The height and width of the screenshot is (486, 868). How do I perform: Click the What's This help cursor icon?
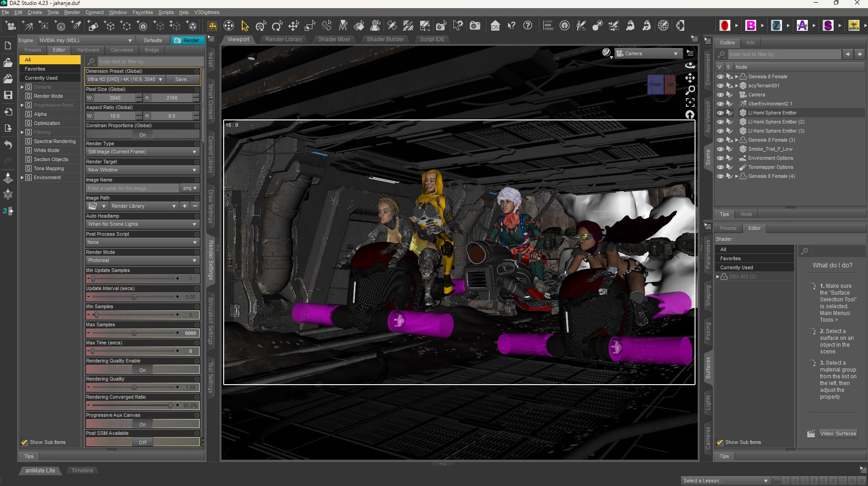tap(511, 26)
